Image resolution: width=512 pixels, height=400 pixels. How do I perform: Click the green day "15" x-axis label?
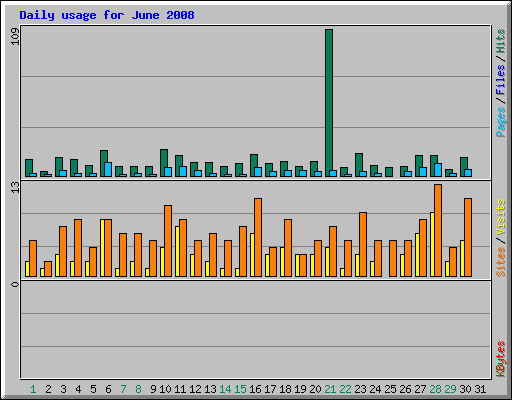coord(240,389)
